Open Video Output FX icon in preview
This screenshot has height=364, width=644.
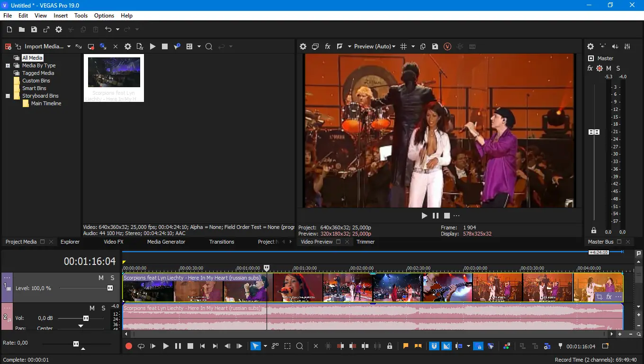click(x=327, y=46)
